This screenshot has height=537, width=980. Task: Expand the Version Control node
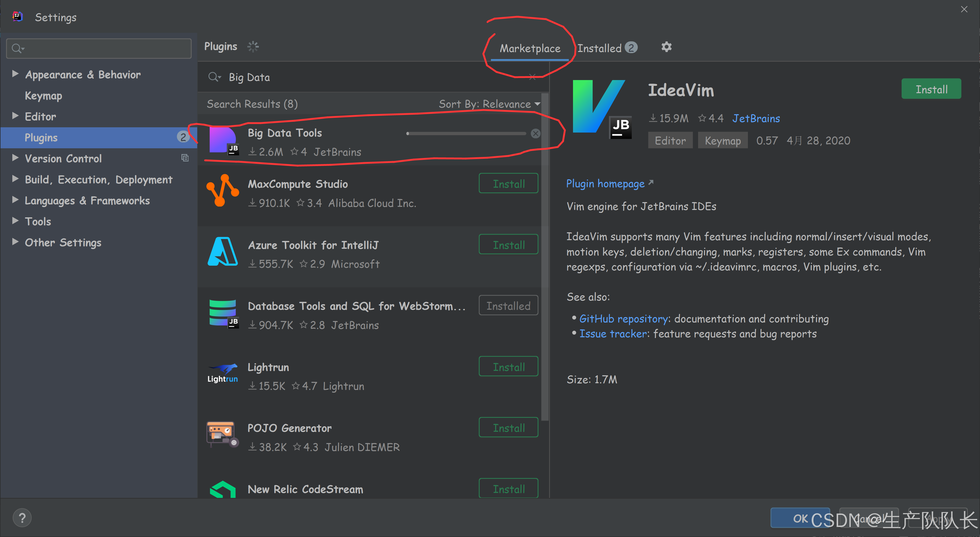coord(15,158)
